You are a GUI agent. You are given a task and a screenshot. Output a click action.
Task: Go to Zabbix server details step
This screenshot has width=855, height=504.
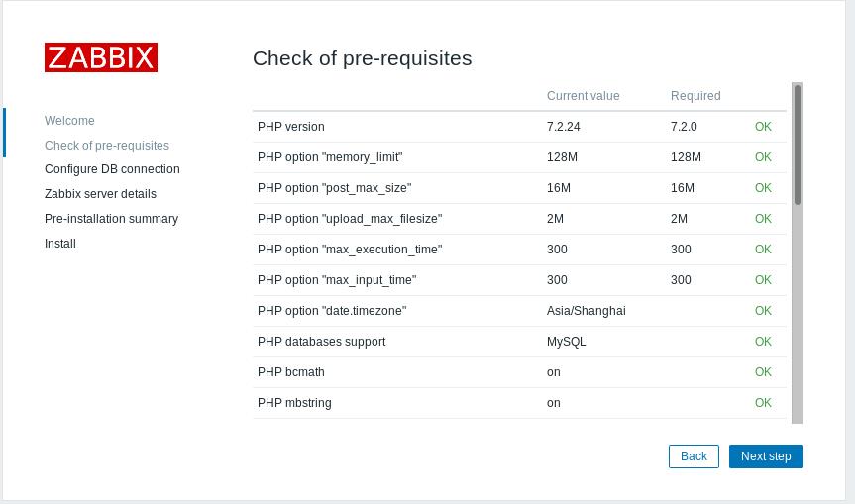click(100, 194)
